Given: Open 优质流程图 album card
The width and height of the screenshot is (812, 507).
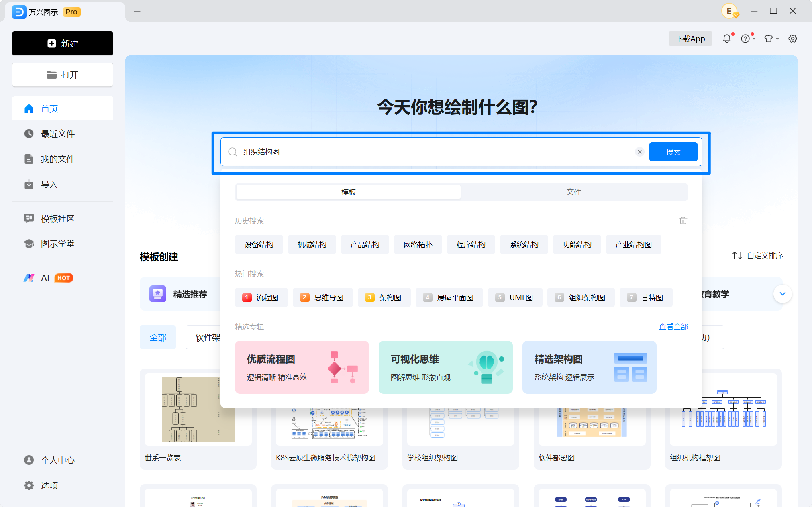Looking at the screenshot, I should click(x=302, y=367).
